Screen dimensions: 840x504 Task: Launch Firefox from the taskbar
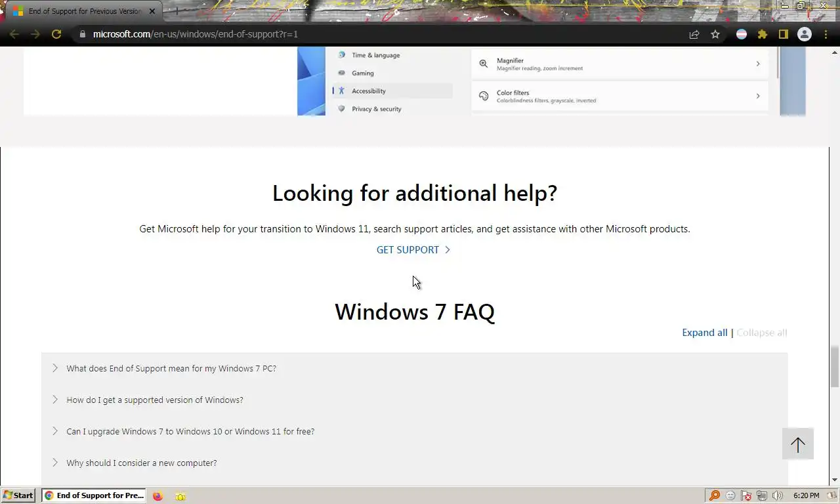157,495
